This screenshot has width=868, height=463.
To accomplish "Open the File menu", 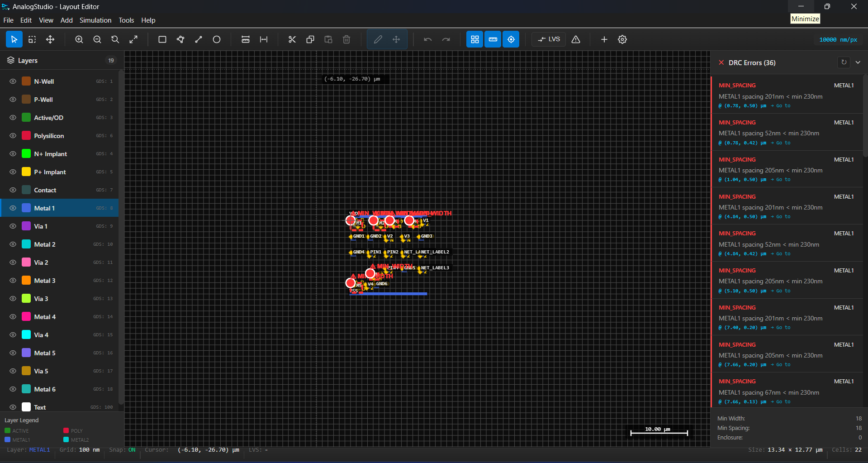I will point(8,20).
